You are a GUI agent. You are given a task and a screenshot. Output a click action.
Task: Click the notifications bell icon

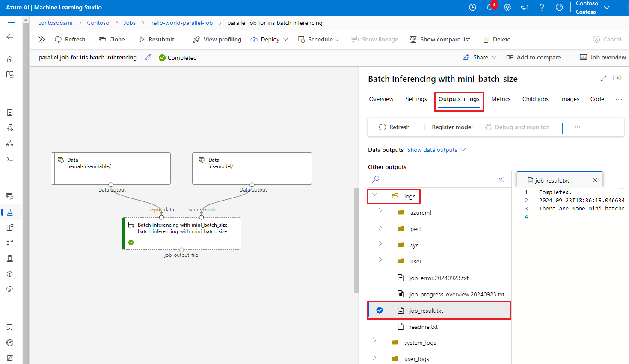click(x=490, y=7)
